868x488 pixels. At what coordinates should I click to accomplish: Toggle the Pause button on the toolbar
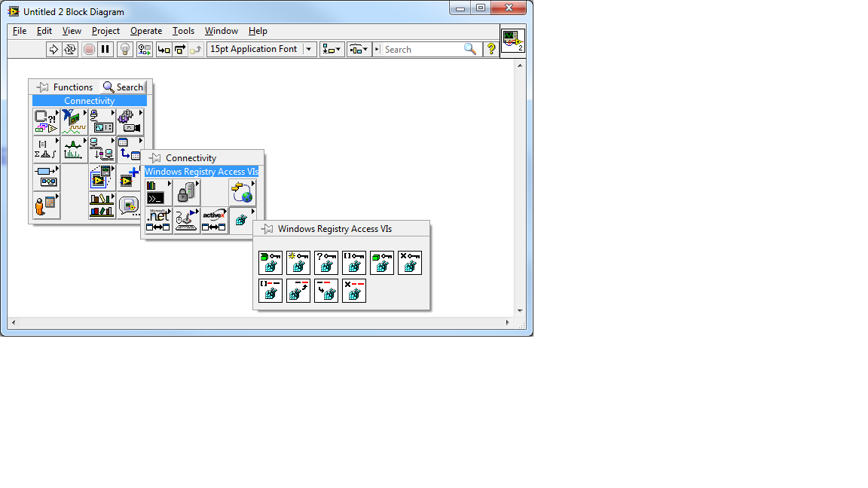tap(105, 49)
